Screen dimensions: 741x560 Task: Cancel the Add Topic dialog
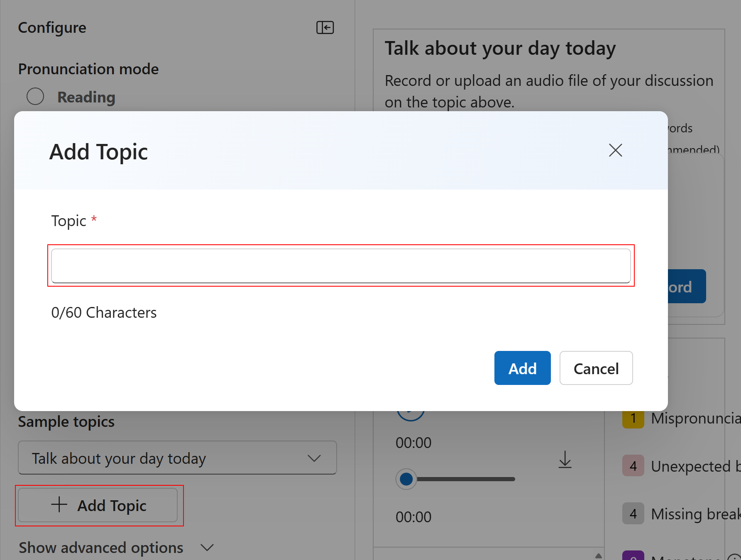pyautogui.click(x=596, y=368)
